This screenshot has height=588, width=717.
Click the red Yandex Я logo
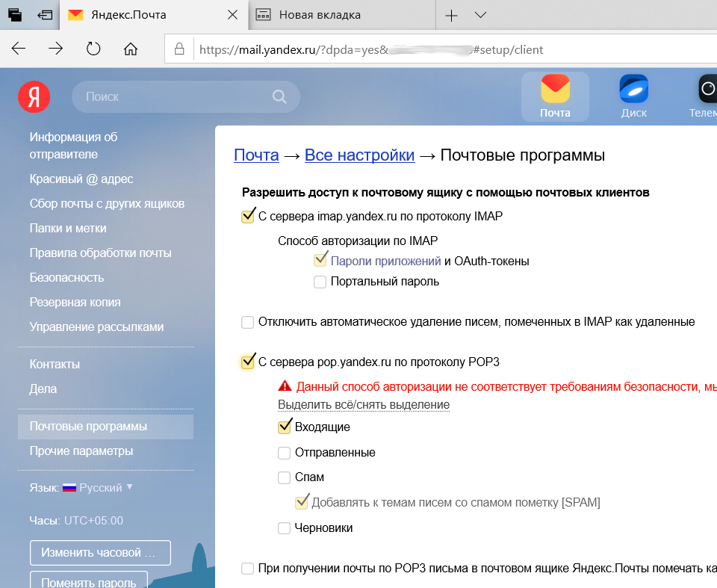34,96
